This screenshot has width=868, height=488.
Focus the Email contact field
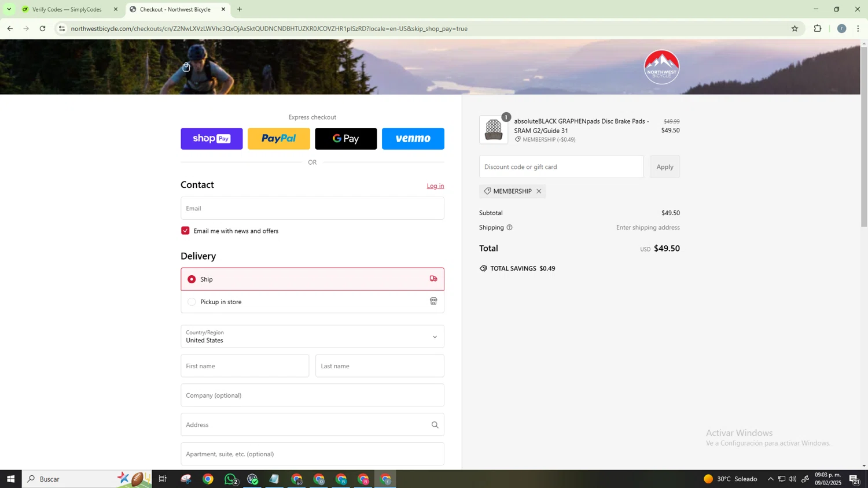[312, 208]
